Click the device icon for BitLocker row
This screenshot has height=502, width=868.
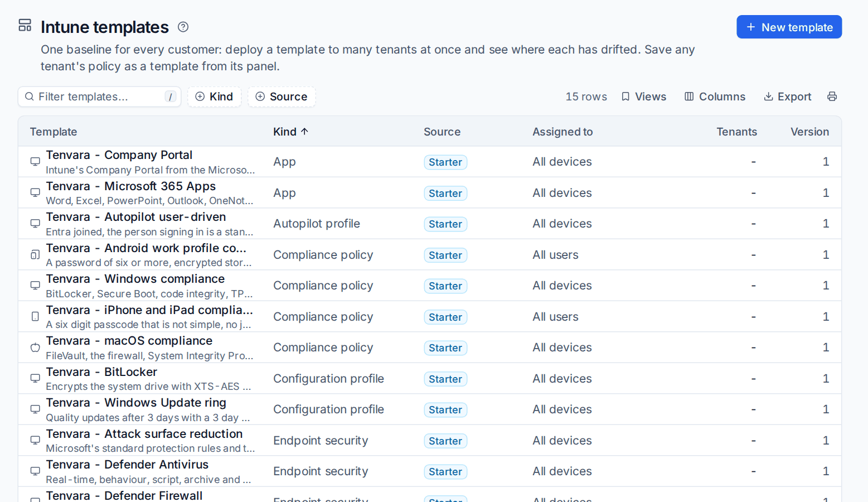click(x=35, y=379)
